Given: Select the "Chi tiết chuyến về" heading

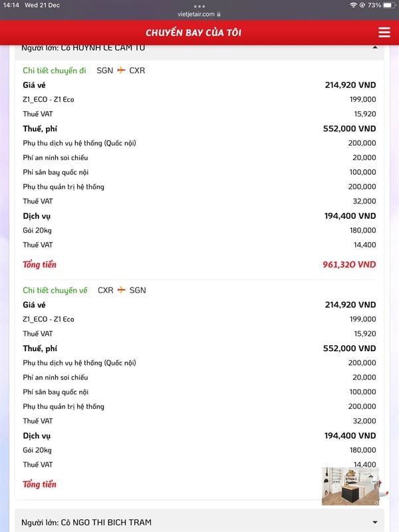Looking at the screenshot, I should 55,290.
